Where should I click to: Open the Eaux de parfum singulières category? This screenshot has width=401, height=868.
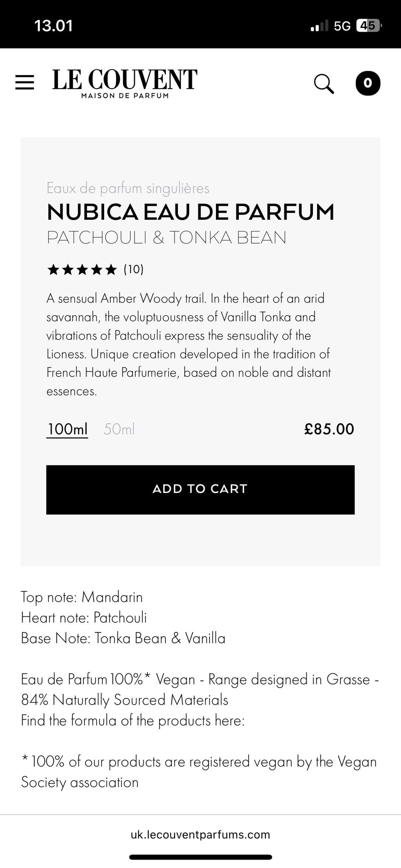(x=128, y=188)
